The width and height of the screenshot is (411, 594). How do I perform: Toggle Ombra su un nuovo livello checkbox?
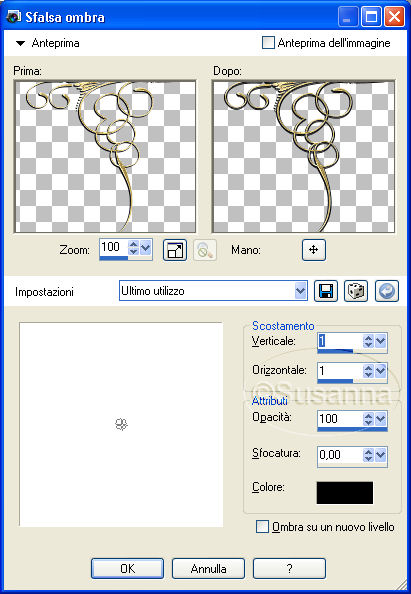click(262, 527)
